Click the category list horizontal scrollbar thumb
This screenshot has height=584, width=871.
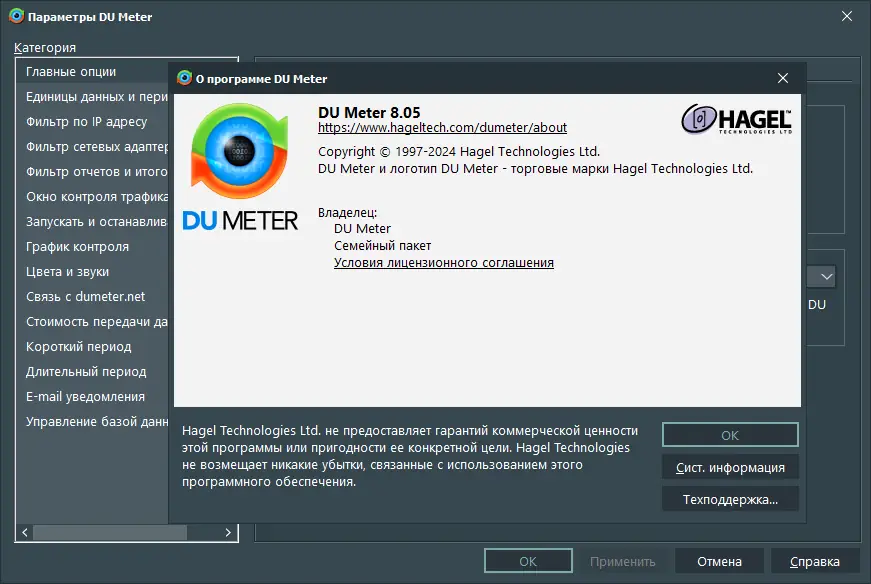(110, 532)
